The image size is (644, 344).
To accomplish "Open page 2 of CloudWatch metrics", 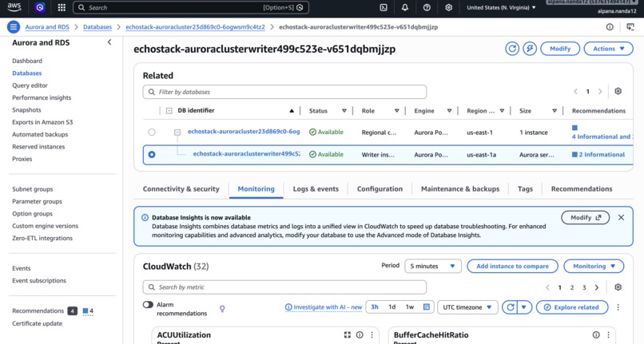I will click(x=572, y=287).
